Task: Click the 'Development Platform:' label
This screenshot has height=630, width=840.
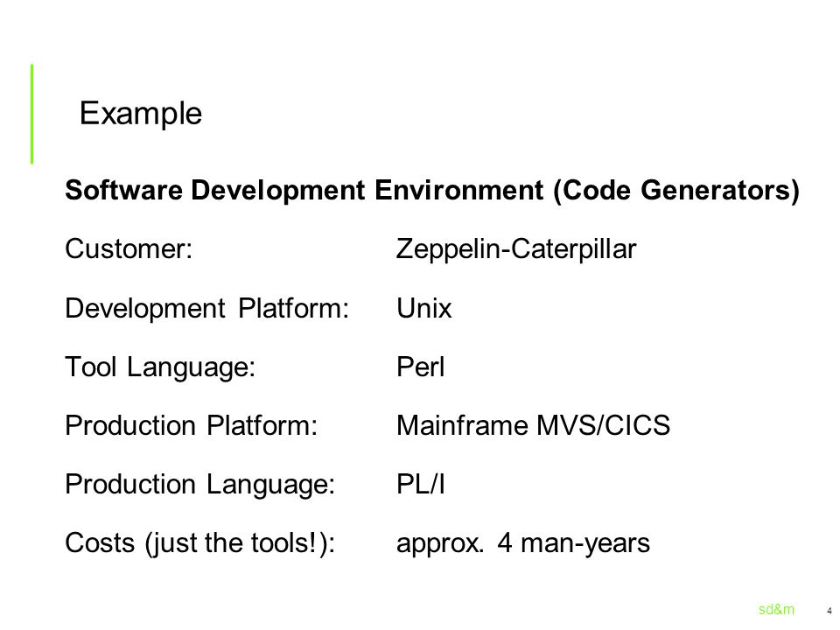Action: 206,309
